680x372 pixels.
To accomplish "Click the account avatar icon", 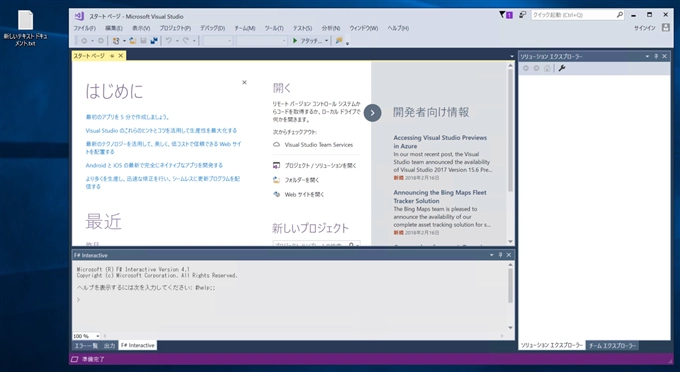I will click(x=666, y=28).
